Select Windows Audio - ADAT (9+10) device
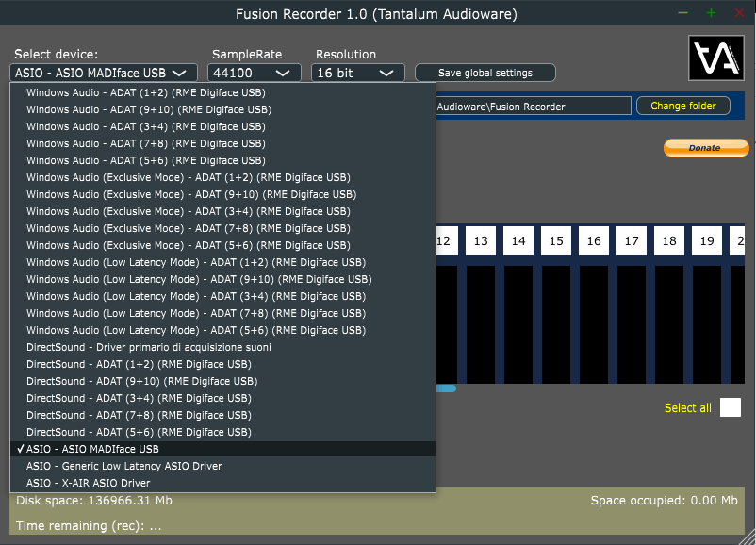This screenshot has height=545, width=756. click(222, 109)
